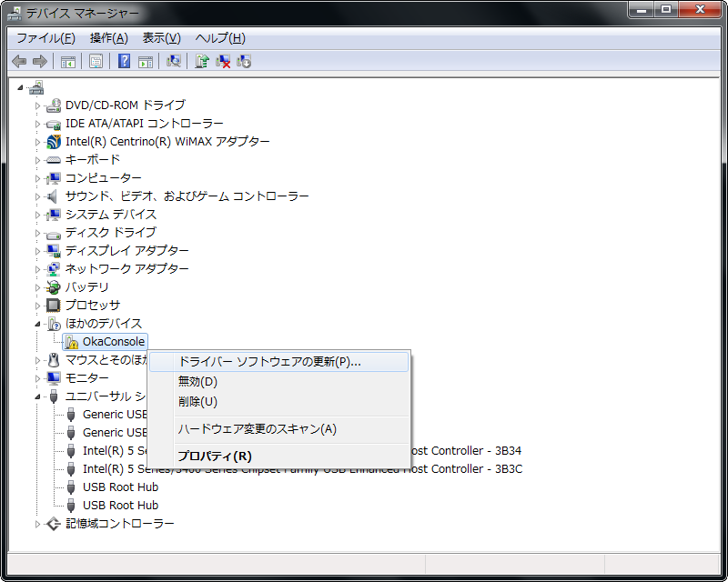Click the OkaConsole warning device icon

[71, 342]
